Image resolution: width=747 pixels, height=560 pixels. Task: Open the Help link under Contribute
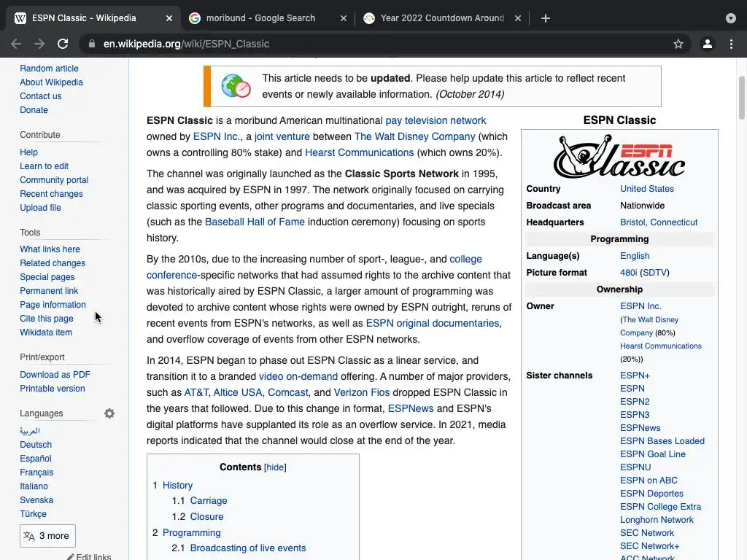[x=28, y=152]
